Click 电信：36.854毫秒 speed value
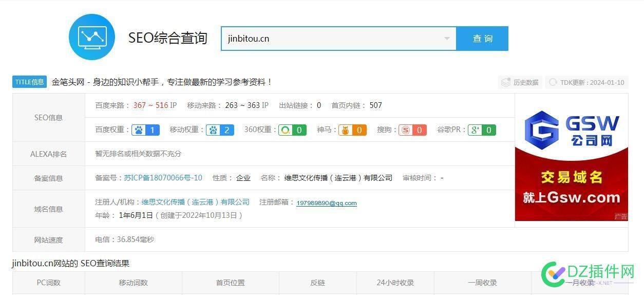644x295 pixels. (125, 239)
